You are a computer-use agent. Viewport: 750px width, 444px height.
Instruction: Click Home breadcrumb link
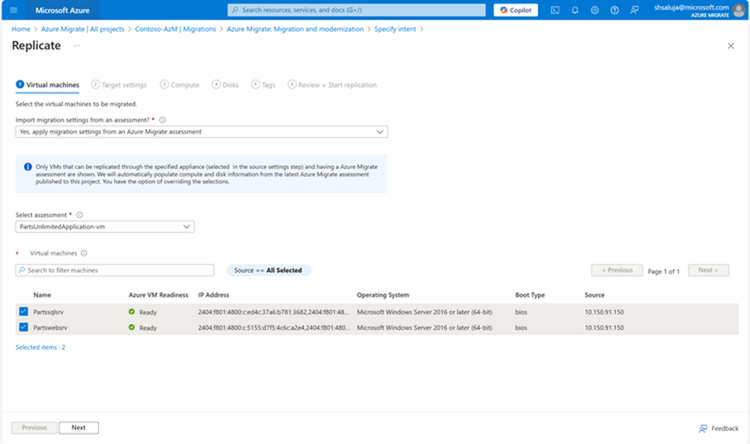(21, 29)
